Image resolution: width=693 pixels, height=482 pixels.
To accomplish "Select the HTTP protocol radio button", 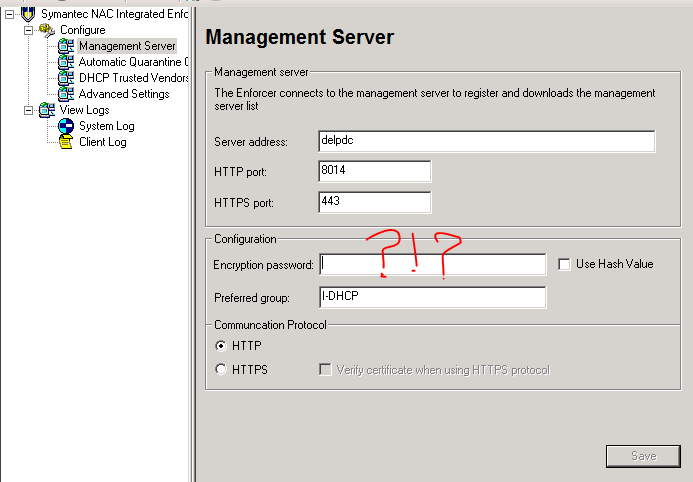I will coord(221,345).
